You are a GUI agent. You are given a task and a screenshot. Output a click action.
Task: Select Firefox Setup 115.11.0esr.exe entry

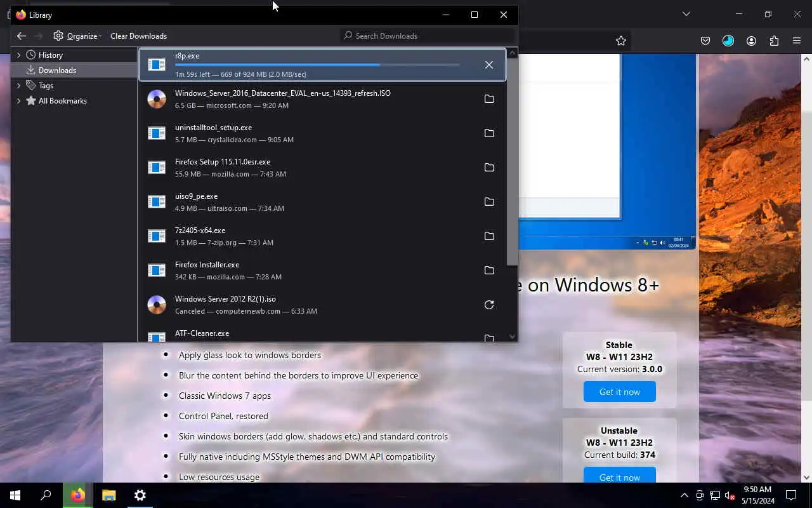point(322,168)
